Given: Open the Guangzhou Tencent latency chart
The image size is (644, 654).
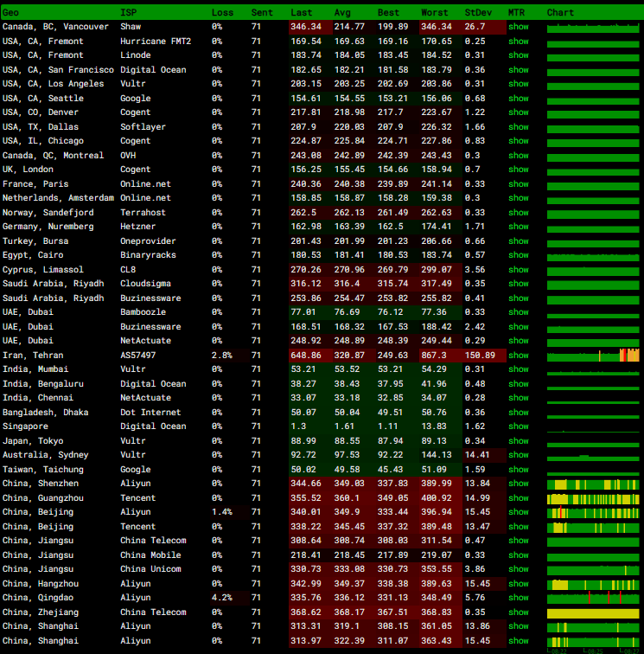Looking at the screenshot, I should coord(593,499).
